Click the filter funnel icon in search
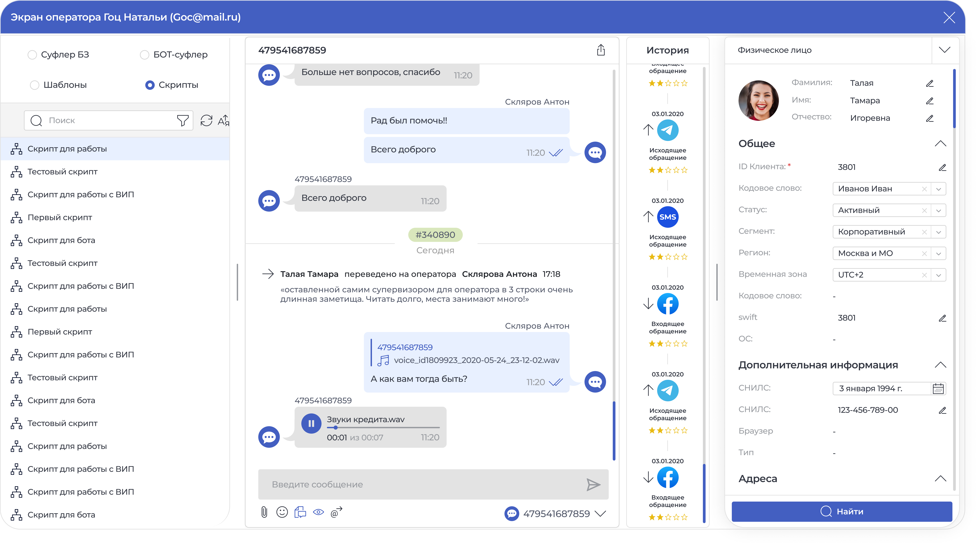 pos(183,120)
